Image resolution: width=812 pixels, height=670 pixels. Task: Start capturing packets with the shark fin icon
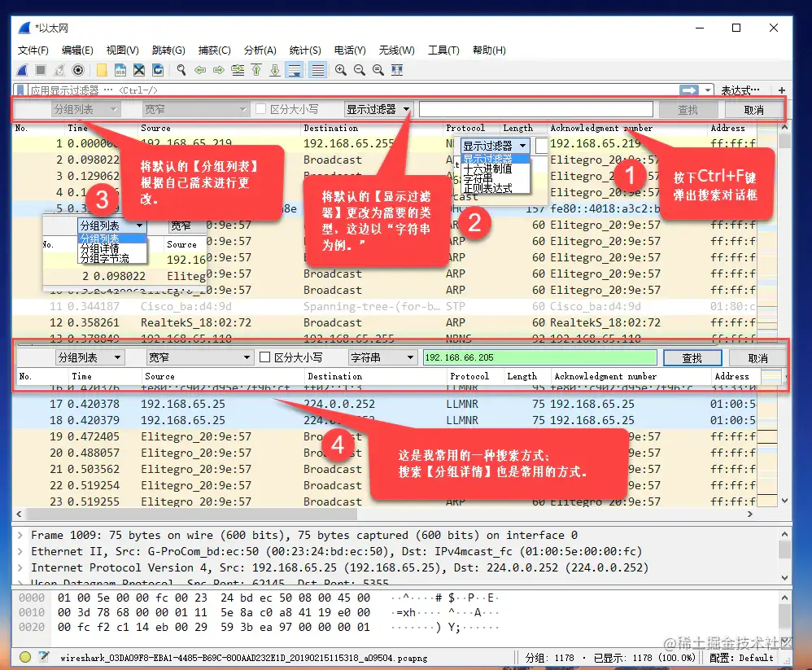22,70
